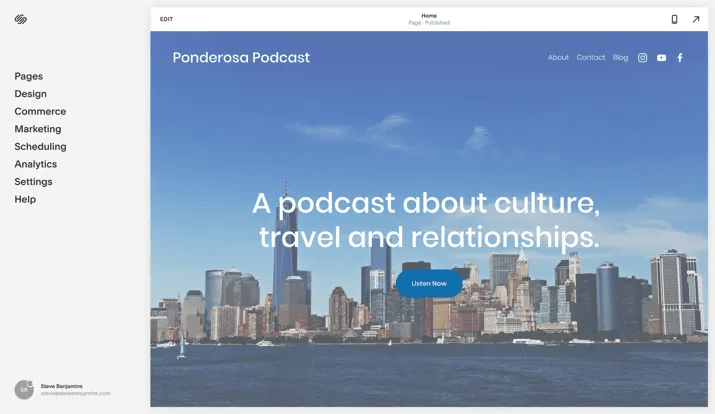The width and height of the screenshot is (715, 414).
Task: Open Settings from the sidebar
Action: (33, 182)
